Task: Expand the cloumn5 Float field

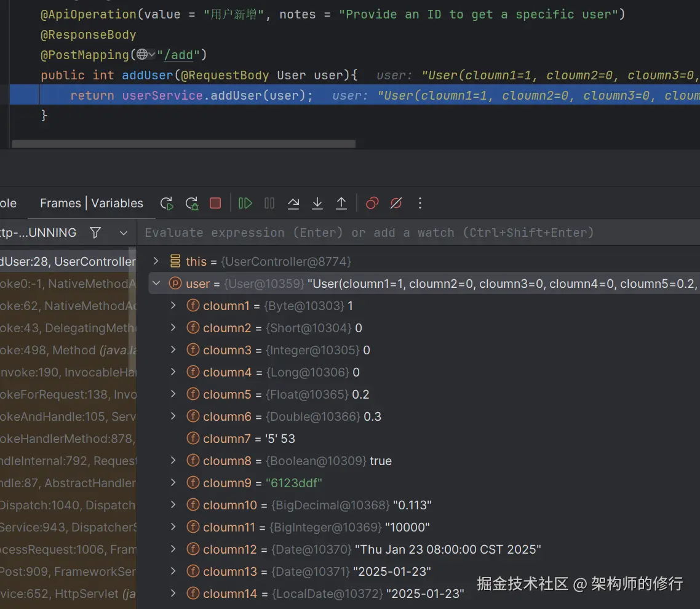Action: [x=173, y=394]
